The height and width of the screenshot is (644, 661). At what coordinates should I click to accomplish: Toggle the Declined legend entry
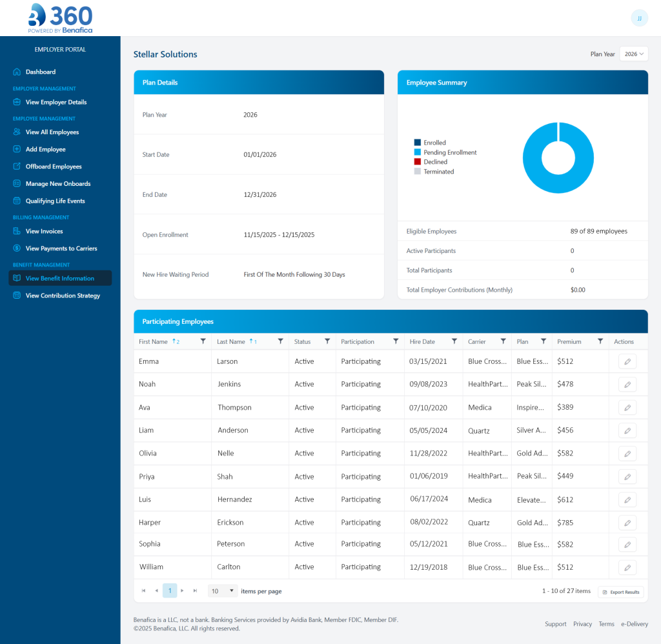[x=435, y=162]
